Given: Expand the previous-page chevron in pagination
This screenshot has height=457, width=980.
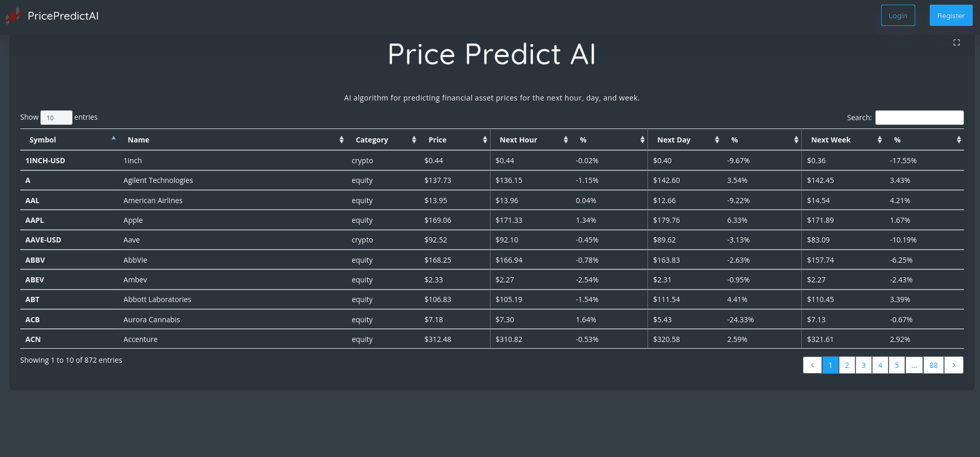Looking at the screenshot, I should coord(812,365).
